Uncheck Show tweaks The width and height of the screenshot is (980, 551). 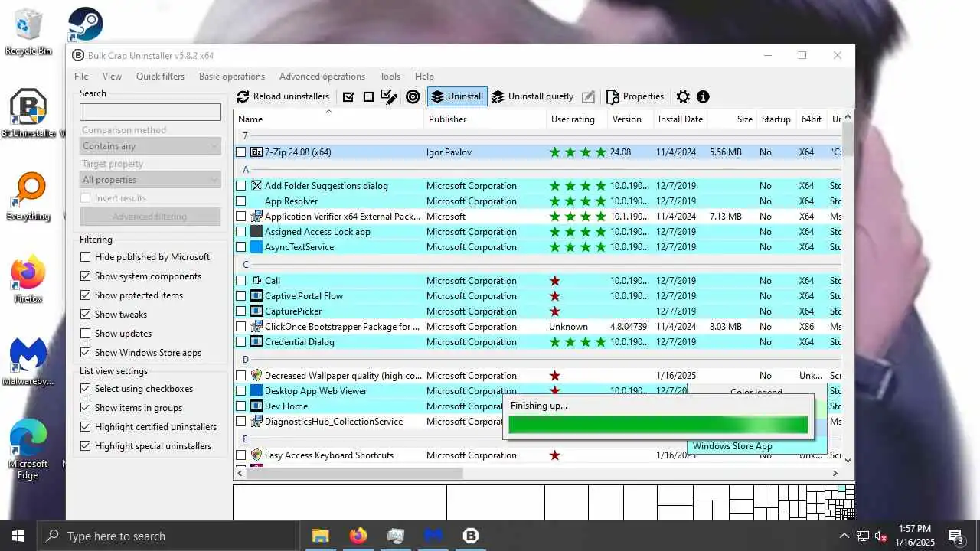(86, 315)
